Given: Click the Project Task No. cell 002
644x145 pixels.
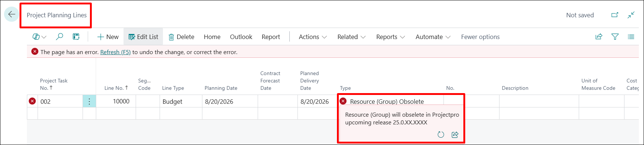Looking at the screenshot, I should click(x=60, y=101).
